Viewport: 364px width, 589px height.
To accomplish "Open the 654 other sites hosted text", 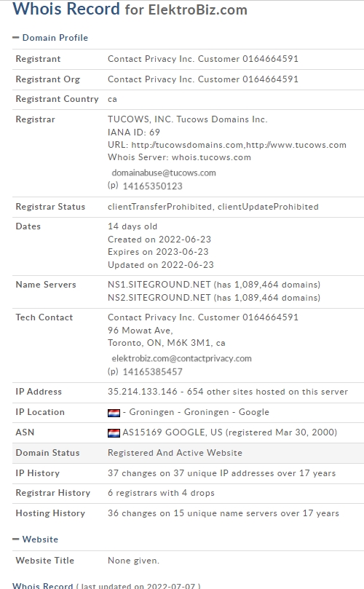I will pyautogui.click(x=267, y=392).
